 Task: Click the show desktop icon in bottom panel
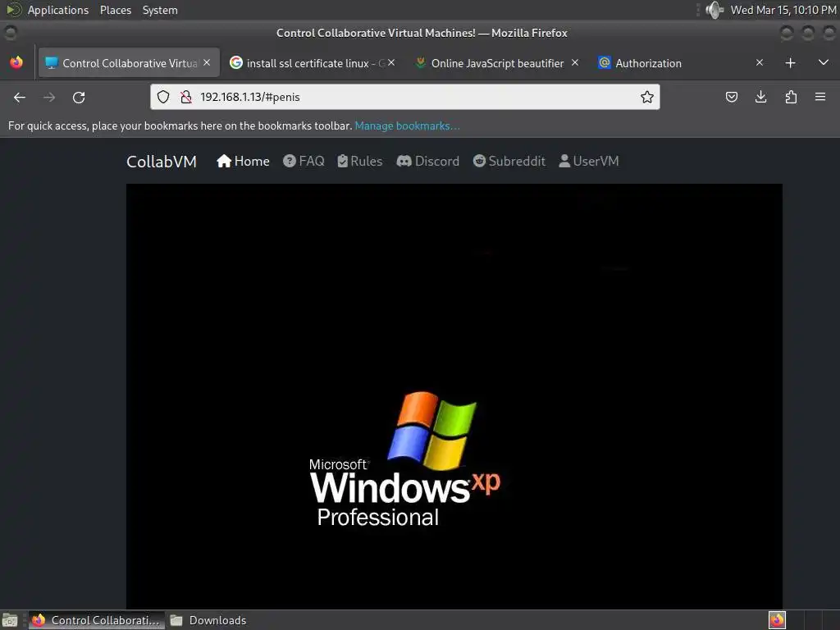pyautogui.click(x=10, y=620)
